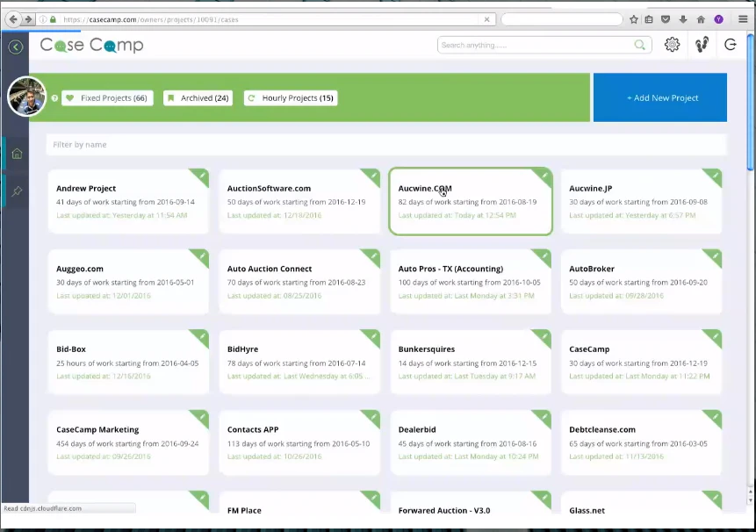This screenshot has height=532, width=756.
Task: Edit CaseCamp Marketing via pencil icon
Action: (202, 417)
